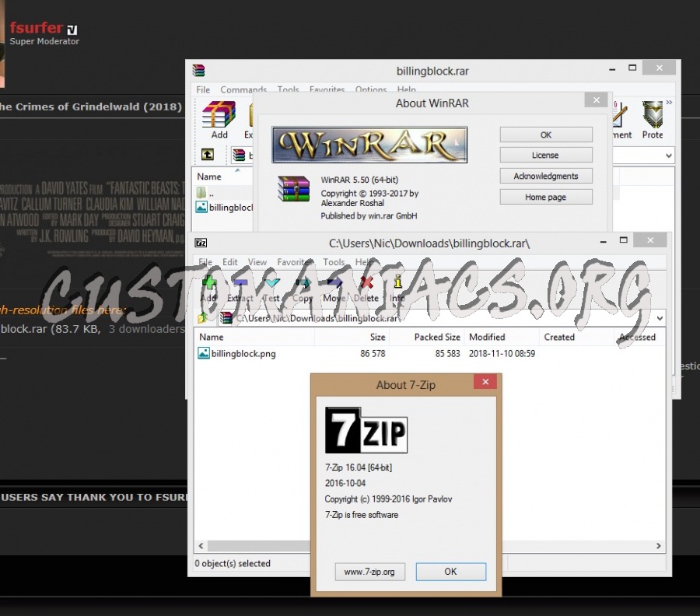Click the Test icon in 7-Zip toolbar
Image resolution: width=700 pixels, height=616 pixels.
click(x=271, y=283)
